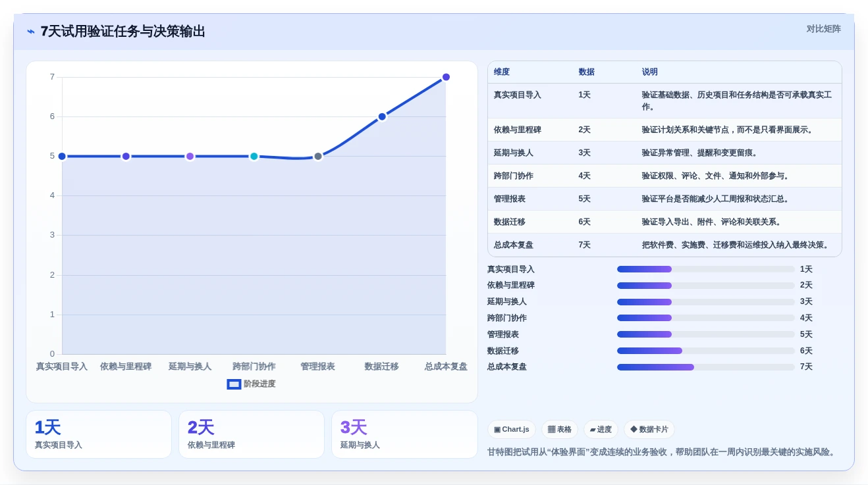The height and width of the screenshot is (485, 868).
Task: Click the 7 label on the y-axis
Action: 52,77
